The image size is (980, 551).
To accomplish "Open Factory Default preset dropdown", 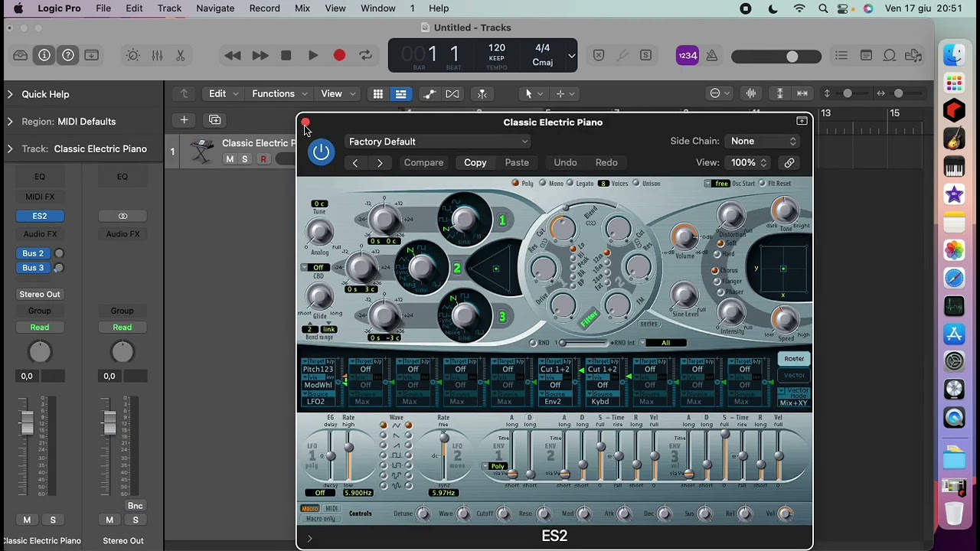I will coord(437,142).
